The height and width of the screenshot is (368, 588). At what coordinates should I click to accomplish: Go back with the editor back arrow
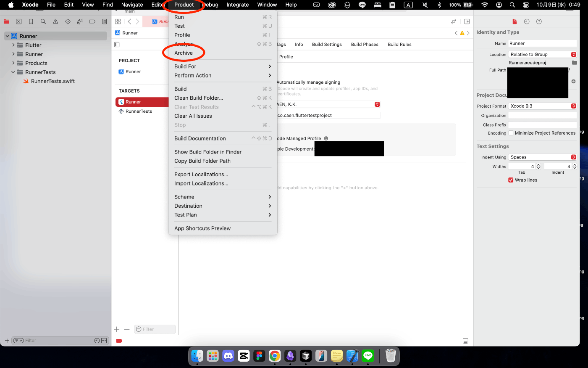pos(129,21)
